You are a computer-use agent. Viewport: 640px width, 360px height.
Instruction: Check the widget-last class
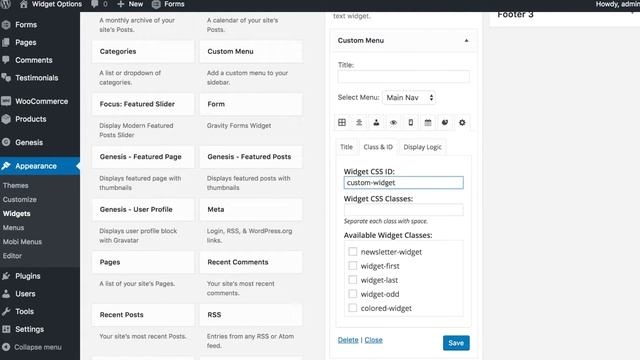(353, 280)
